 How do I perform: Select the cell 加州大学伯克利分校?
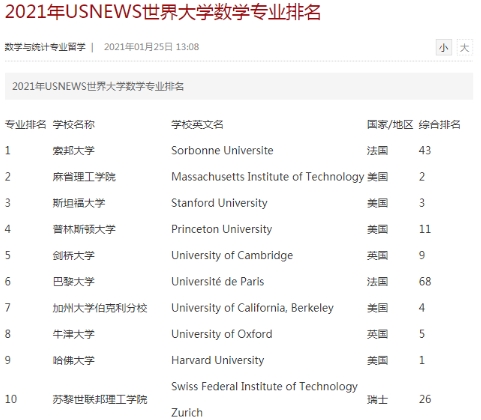100,308
